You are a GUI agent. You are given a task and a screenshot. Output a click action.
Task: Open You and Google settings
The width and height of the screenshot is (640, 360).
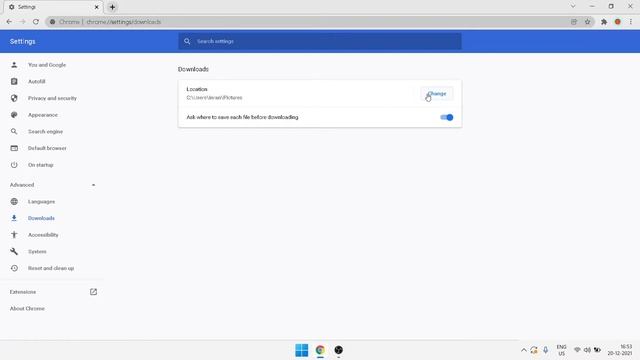tap(47, 65)
